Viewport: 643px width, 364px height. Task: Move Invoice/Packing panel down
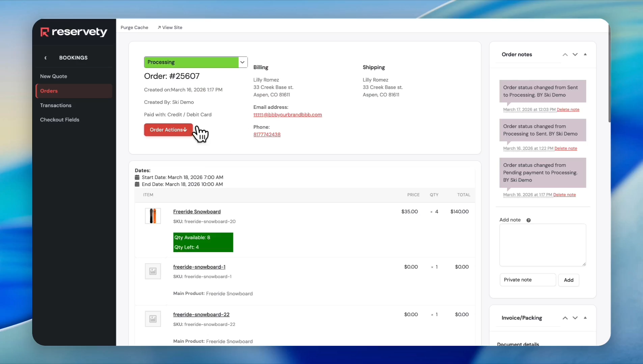coord(575,318)
